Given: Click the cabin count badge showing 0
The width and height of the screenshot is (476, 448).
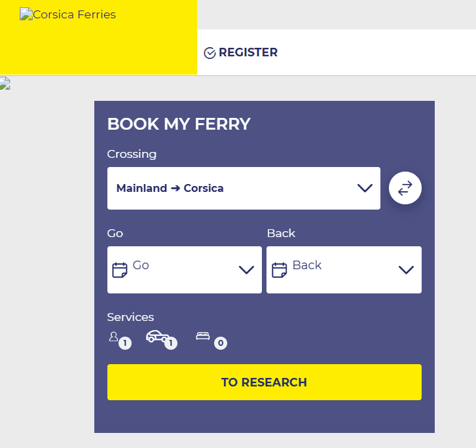Looking at the screenshot, I should [x=221, y=343].
